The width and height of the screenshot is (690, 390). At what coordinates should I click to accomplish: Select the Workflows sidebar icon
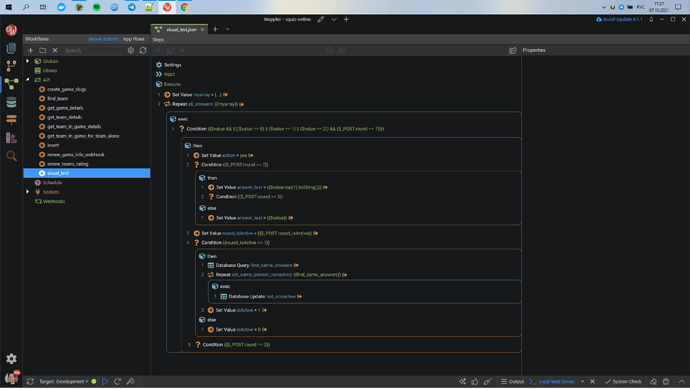pyautogui.click(x=11, y=84)
